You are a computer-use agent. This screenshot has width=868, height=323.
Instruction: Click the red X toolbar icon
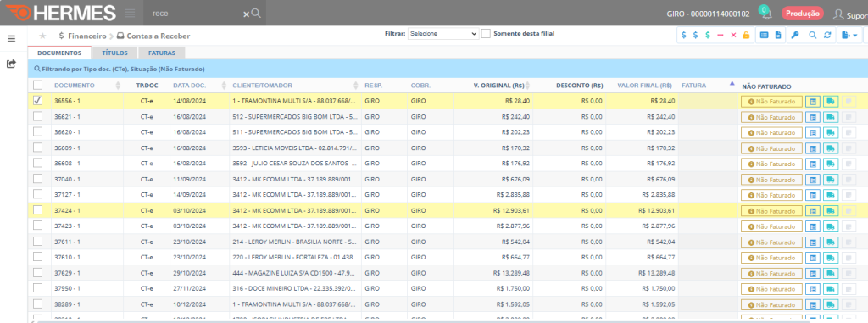click(733, 35)
